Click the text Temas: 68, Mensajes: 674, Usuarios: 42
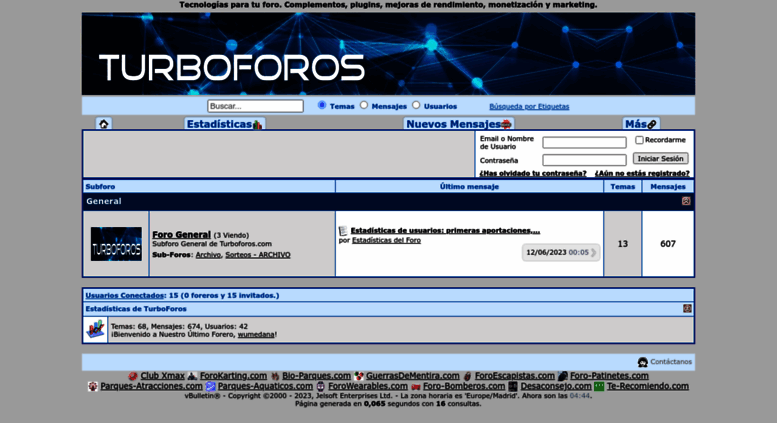This screenshot has height=423, width=777. point(179,326)
